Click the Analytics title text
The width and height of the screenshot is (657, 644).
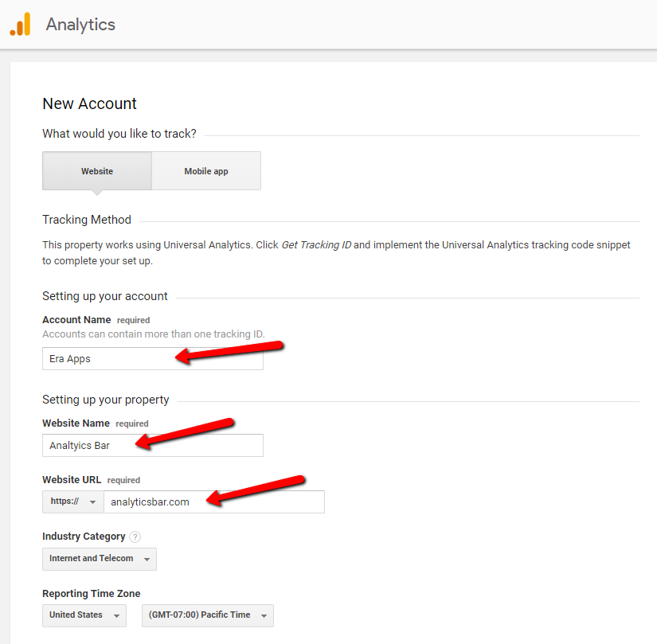(80, 25)
